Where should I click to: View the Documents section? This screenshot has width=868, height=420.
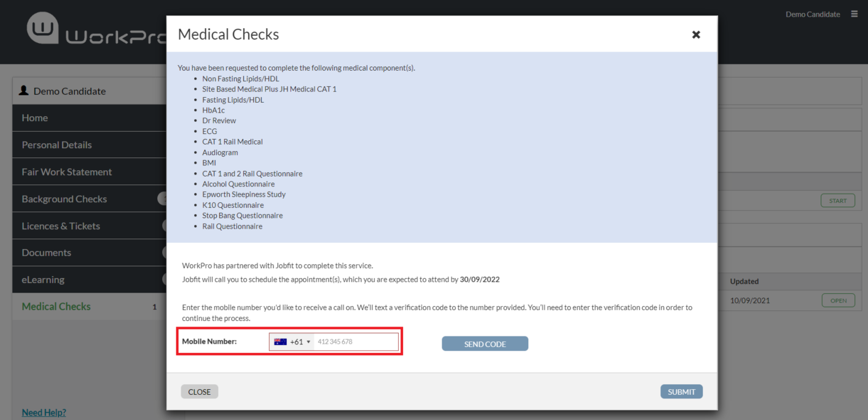[x=46, y=252]
